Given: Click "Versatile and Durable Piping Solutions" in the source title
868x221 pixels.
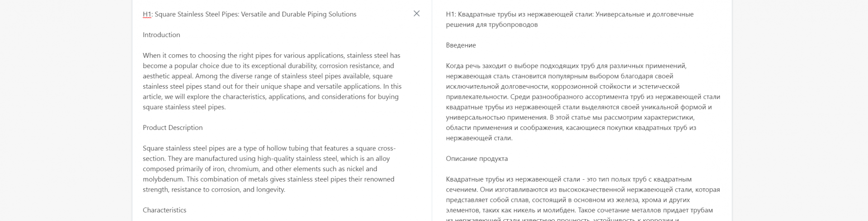Looking at the screenshot, I should 299,14.
